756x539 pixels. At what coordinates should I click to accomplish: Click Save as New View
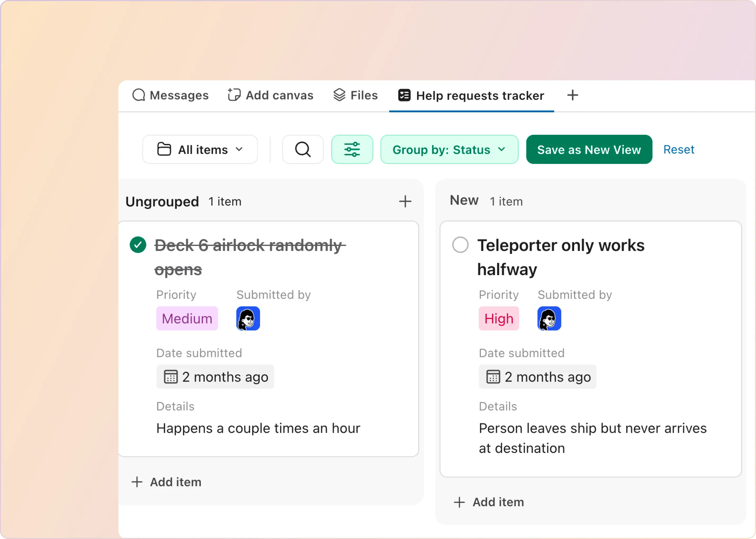[x=589, y=149]
